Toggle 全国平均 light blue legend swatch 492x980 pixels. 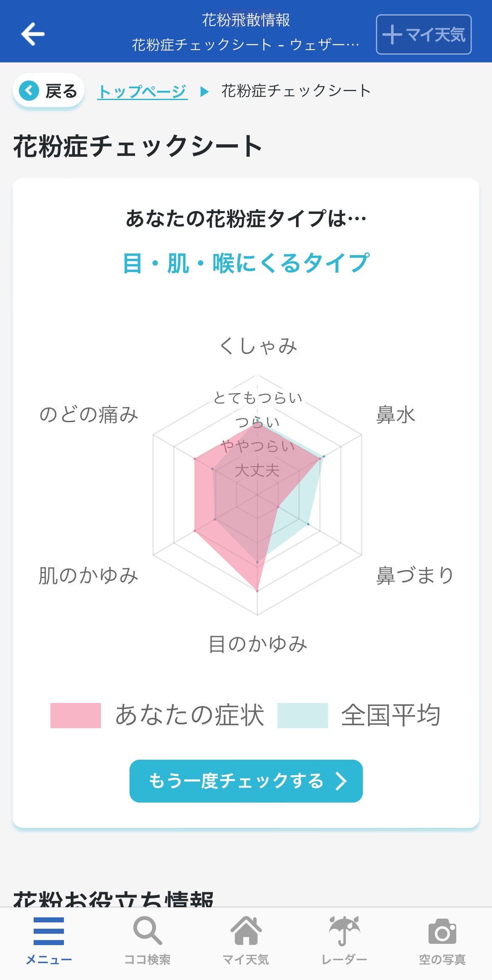coord(303,715)
